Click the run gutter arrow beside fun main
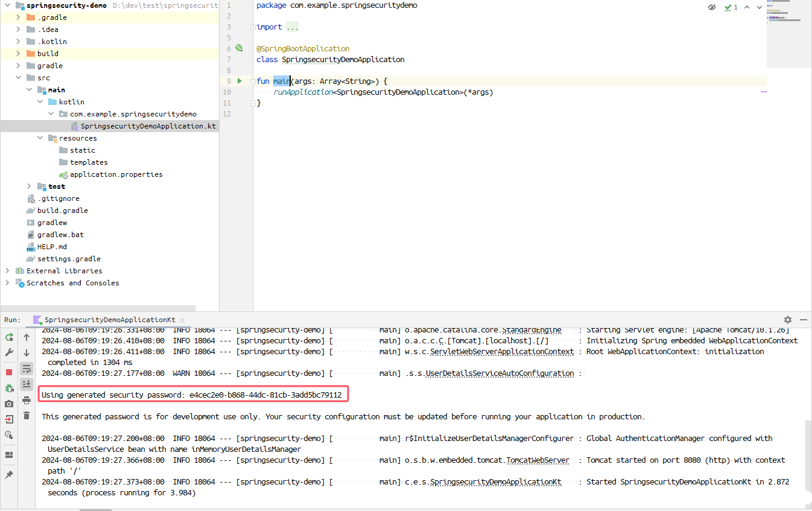Image resolution: width=812 pixels, height=511 pixels. [x=239, y=81]
